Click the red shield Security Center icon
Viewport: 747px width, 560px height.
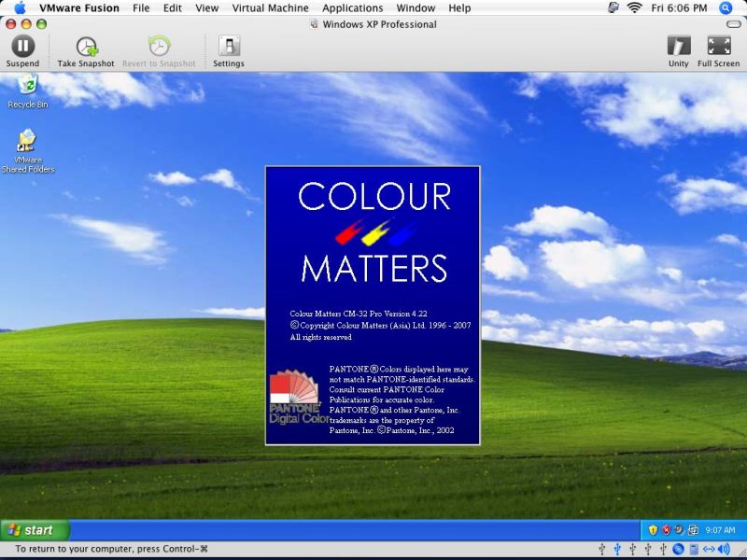(x=667, y=529)
